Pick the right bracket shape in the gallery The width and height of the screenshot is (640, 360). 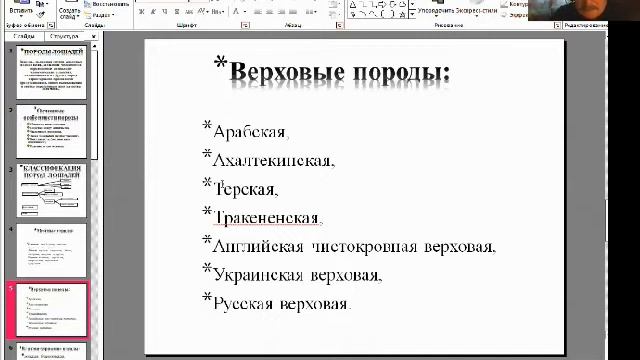point(392,14)
